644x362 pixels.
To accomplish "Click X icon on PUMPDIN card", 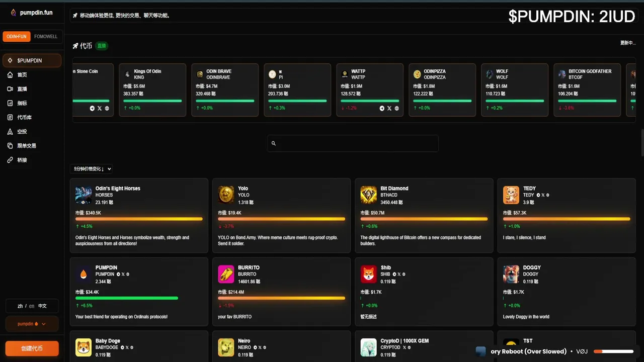I will pyautogui.click(x=123, y=275).
